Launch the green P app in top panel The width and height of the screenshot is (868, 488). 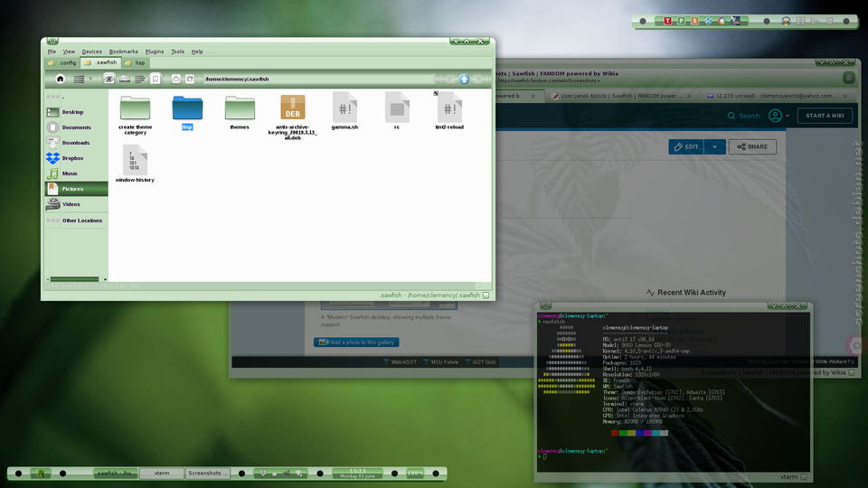click(682, 21)
